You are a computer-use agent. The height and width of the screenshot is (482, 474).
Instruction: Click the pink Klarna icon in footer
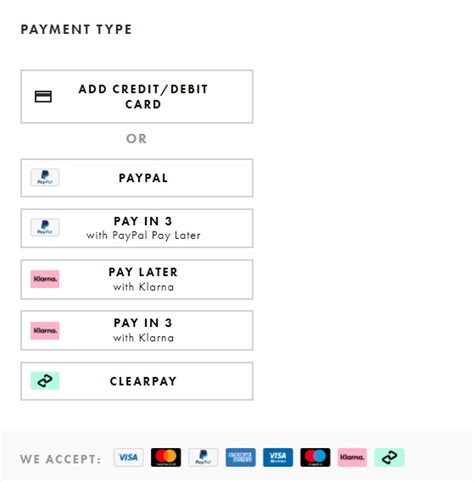pyautogui.click(x=352, y=457)
